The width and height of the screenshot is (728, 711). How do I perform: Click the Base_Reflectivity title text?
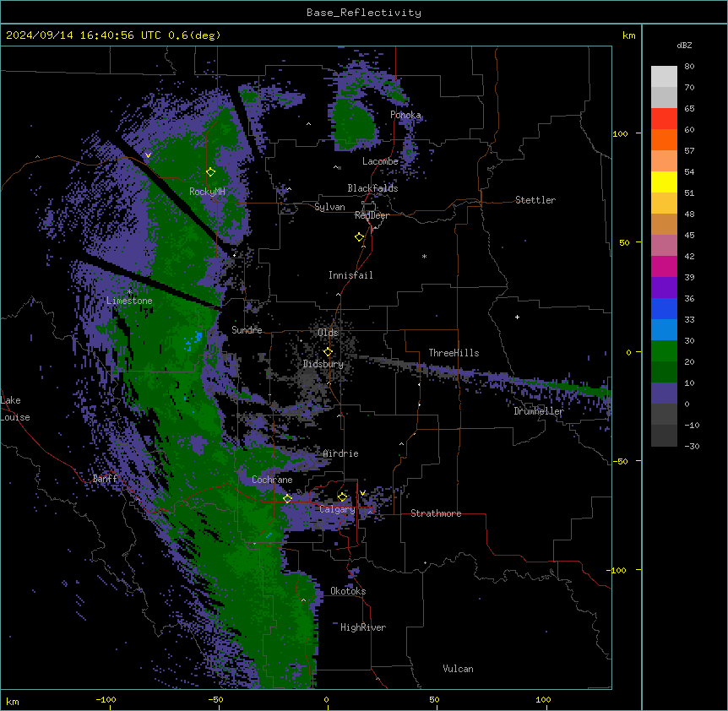[364, 13]
